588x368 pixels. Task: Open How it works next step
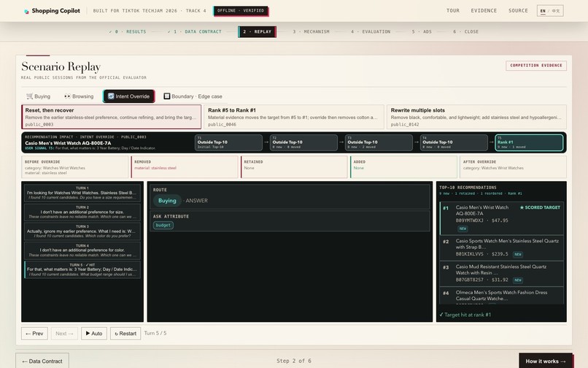pos(546,361)
